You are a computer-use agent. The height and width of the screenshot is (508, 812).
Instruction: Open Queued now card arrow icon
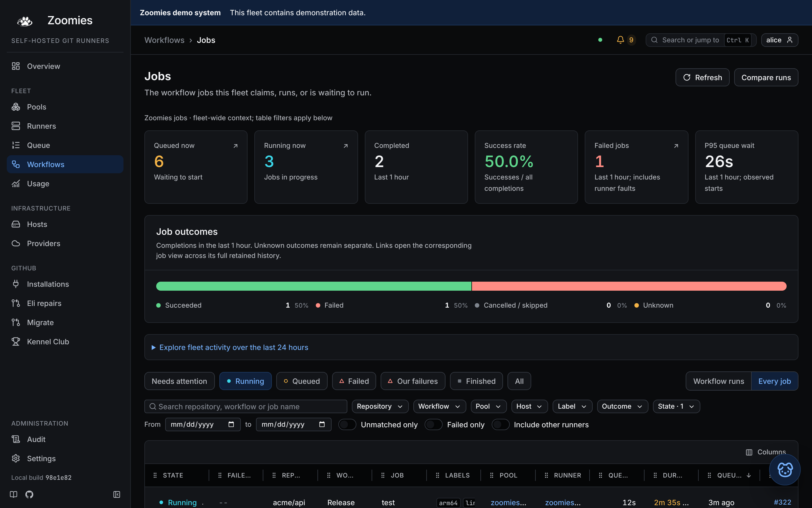click(x=235, y=146)
